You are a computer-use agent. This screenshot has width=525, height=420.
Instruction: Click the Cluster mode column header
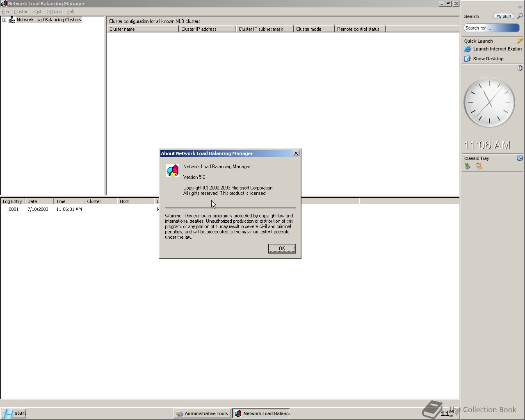point(314,29)
